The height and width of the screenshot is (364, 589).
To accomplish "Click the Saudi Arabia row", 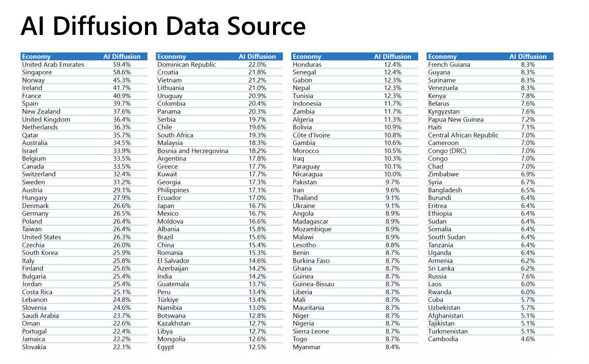I will click(41, 316).
